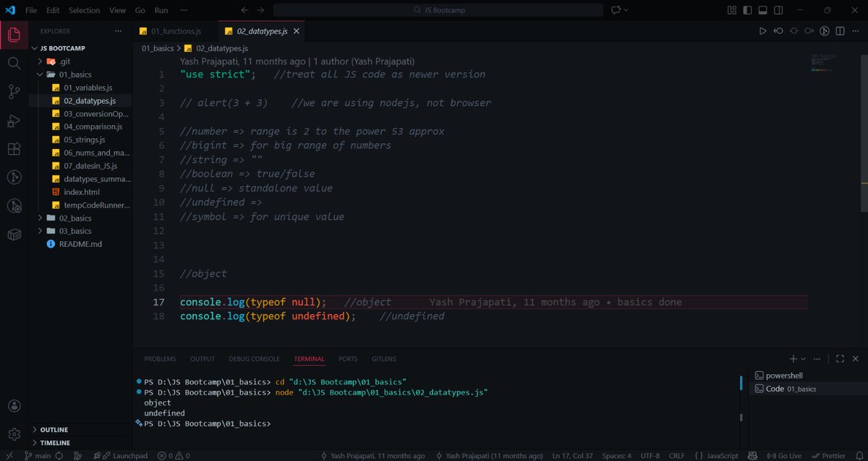
Task: Go back with the navigation arrow
Action: (x=244, y=10)
